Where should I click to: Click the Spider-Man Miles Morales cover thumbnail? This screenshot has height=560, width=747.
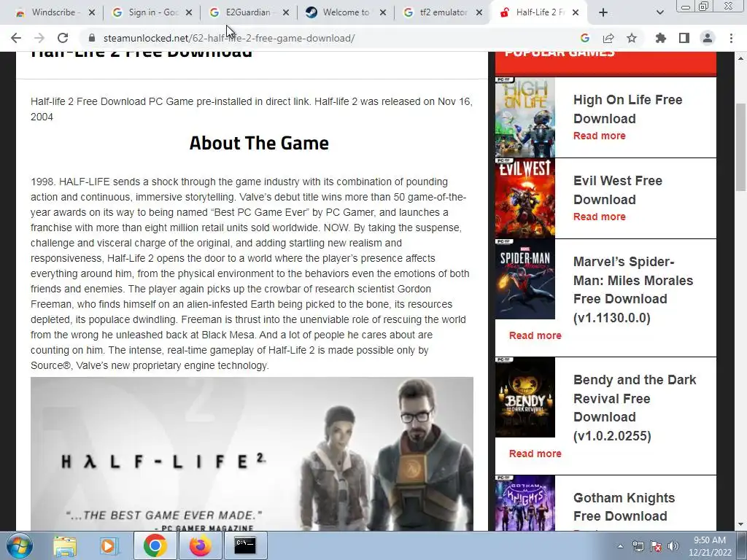(525, 279)
